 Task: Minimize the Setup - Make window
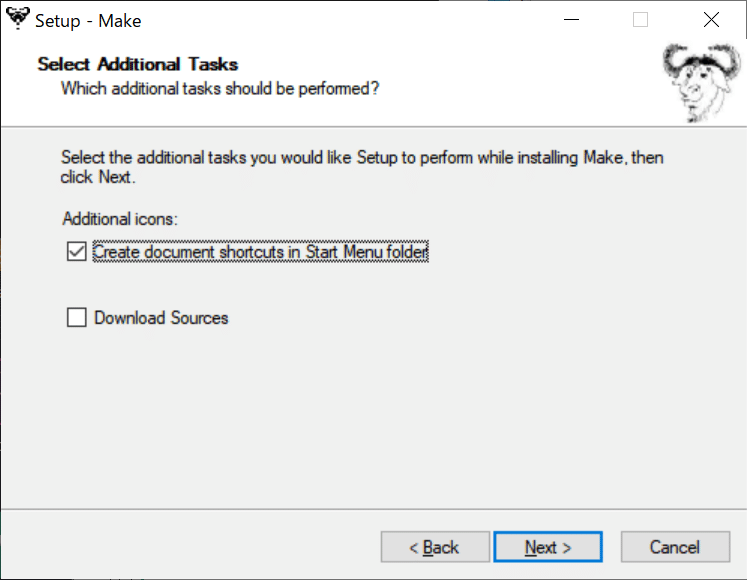[571, 20]
